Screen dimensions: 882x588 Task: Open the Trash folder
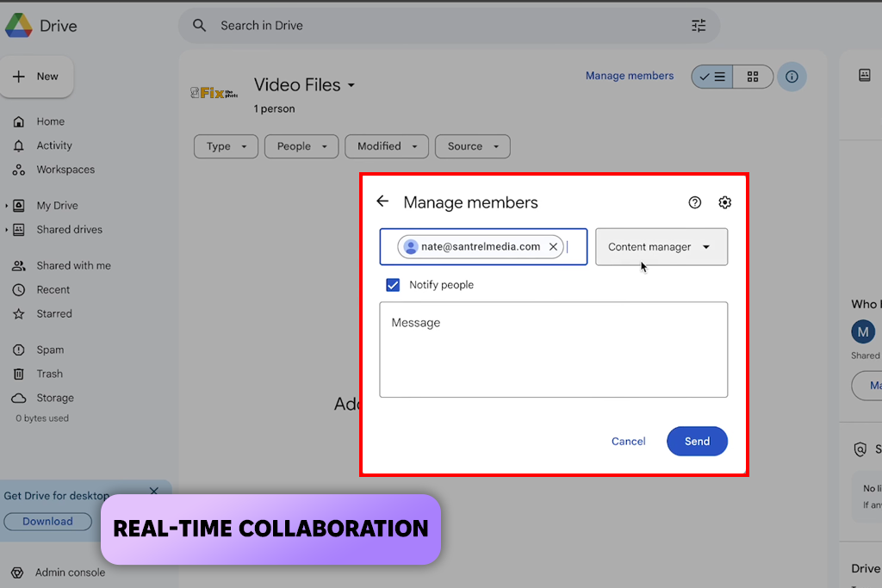point(49,374)
